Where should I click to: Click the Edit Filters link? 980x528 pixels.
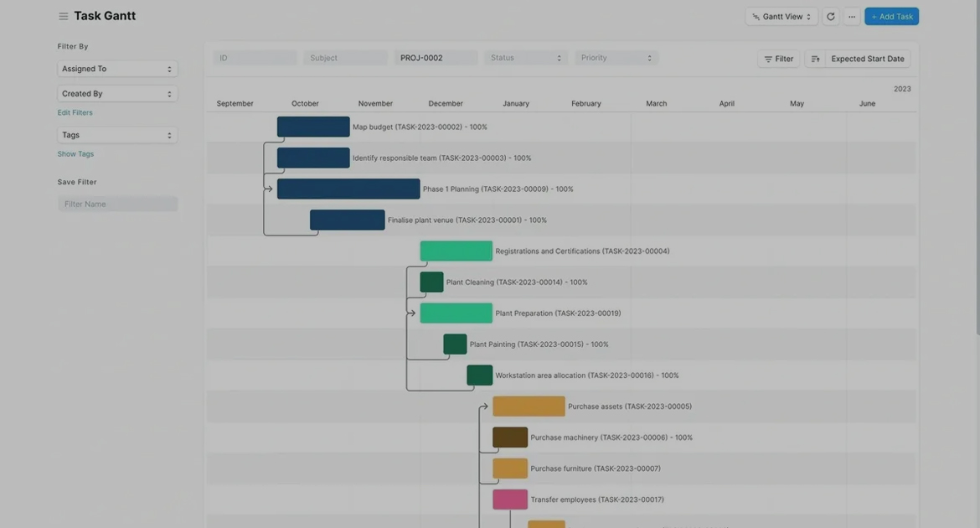75,112
